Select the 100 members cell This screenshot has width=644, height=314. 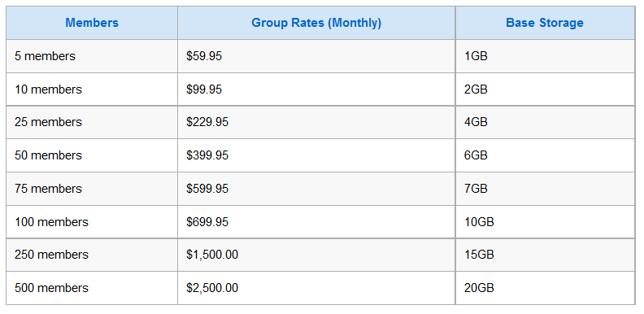coord(92,222)
